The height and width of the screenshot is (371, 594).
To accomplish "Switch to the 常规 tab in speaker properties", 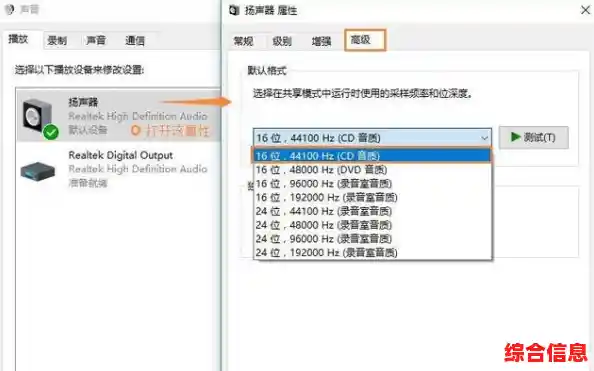I will (x=244, y=41).
